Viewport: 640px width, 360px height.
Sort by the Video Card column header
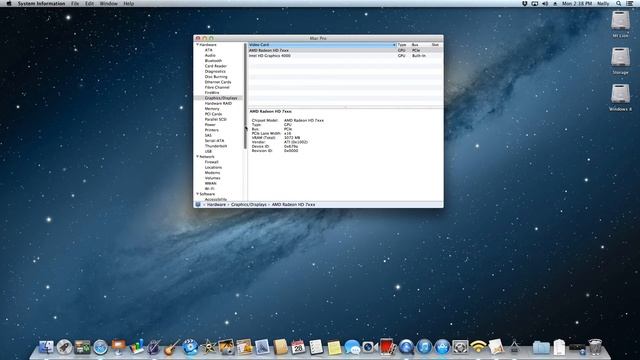pos(322,44)
